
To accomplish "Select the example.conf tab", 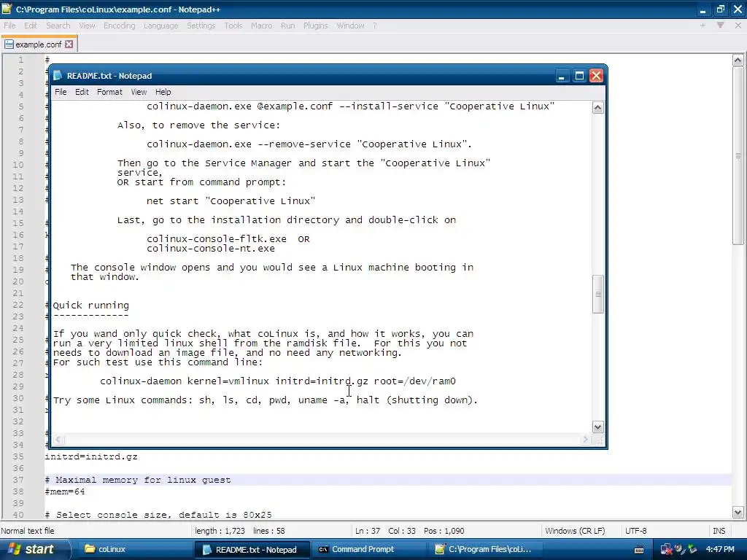I will (39, 44).
